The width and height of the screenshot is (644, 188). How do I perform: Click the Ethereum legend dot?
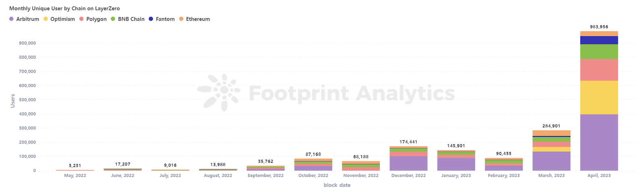point(181,19)
